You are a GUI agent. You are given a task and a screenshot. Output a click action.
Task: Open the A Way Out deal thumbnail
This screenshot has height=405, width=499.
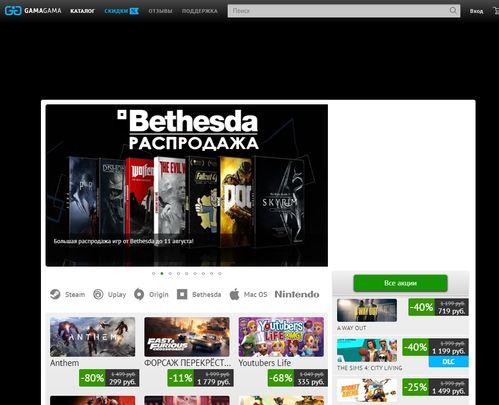pyautogui.click(x=367, y=310)
